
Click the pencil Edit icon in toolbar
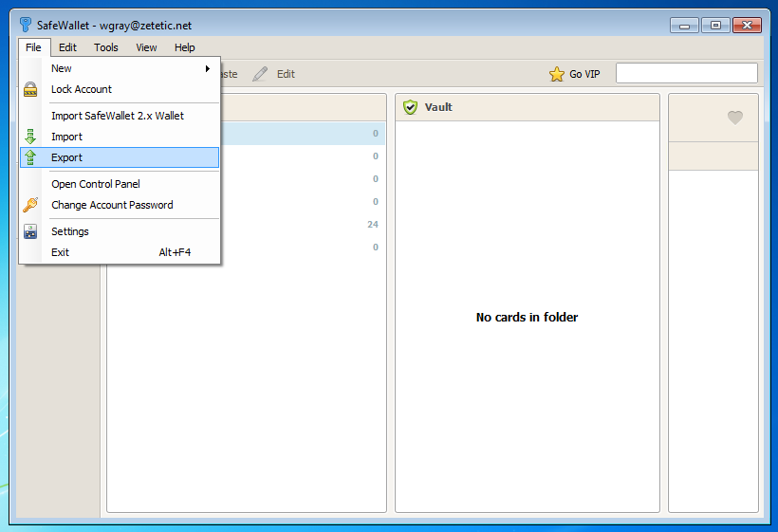pyautogui.click(x=260, y=74)
